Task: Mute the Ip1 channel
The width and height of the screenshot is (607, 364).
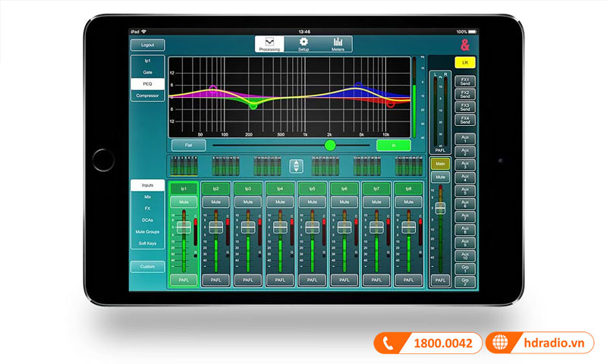Action: [184, 202]
